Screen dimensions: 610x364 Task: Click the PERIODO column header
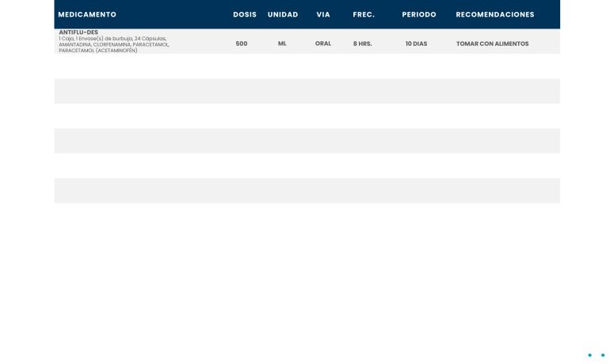419,14
